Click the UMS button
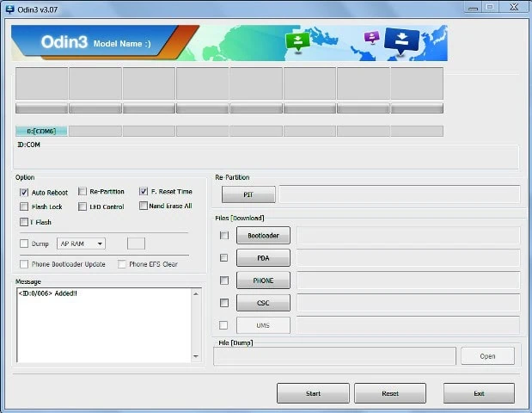The image size is (532, 413). tap(263, 325)
